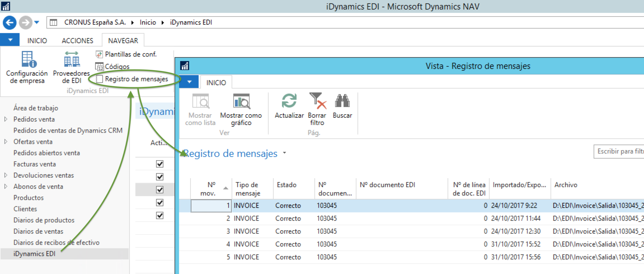Screen dimensions: 644x274
Task: Open Configuración de empresa
Action: click(x=27, y=68)
